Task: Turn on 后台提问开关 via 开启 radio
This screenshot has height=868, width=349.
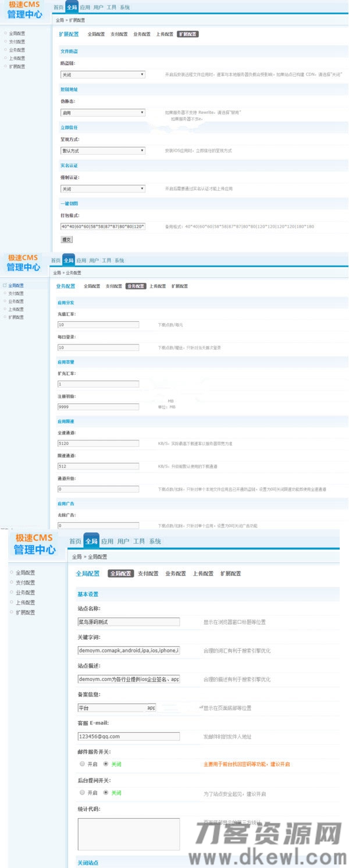Action: tap(82, 792)
